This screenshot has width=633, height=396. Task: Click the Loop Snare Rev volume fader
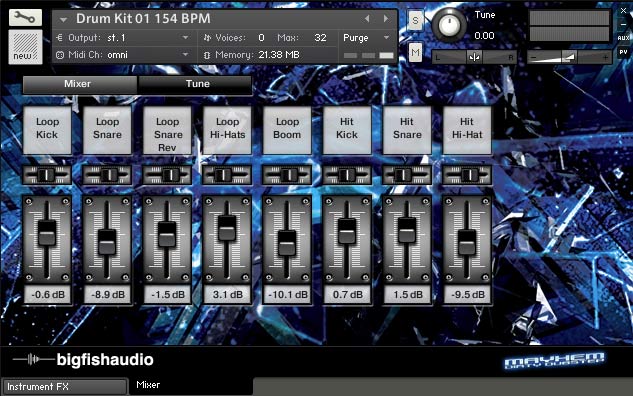click(x=167, y=234)
